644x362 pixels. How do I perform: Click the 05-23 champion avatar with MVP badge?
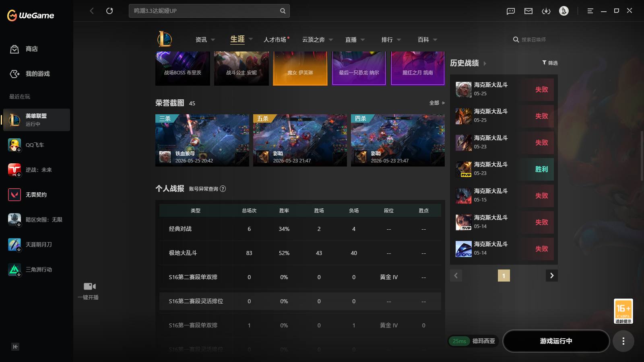click(464, 169)
